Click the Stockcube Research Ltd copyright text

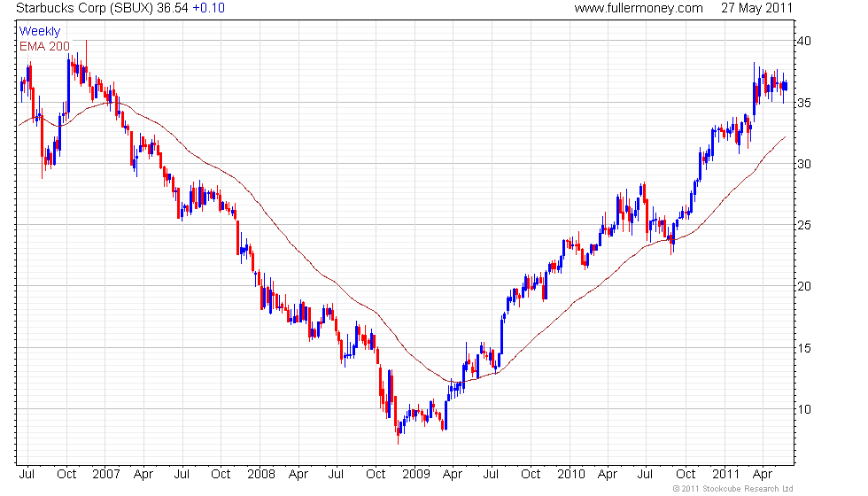tap(732, 489)
